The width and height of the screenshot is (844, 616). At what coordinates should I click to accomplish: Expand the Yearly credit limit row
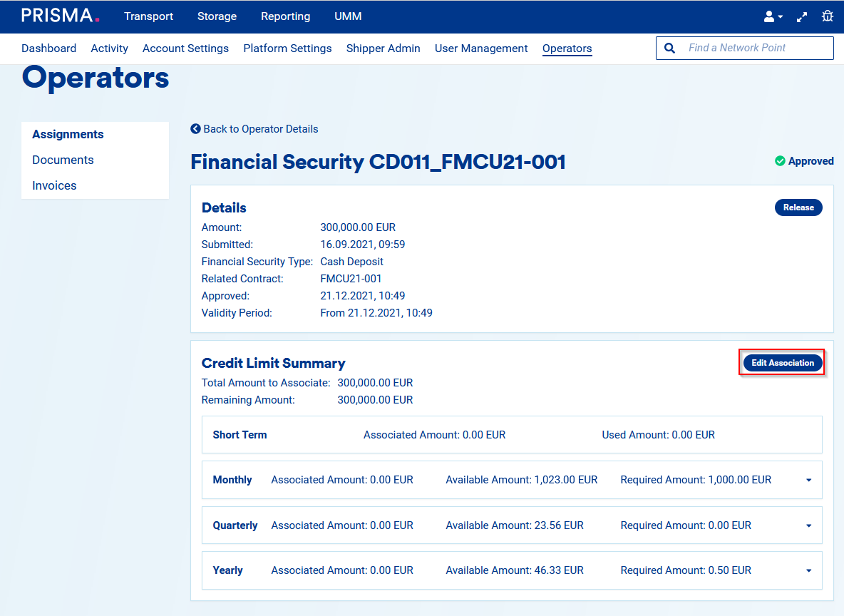(x=808, y=571)
